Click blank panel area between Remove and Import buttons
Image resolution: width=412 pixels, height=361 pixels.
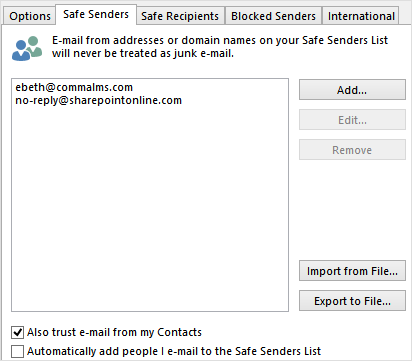pyautogui.click(x=352, y=210)
